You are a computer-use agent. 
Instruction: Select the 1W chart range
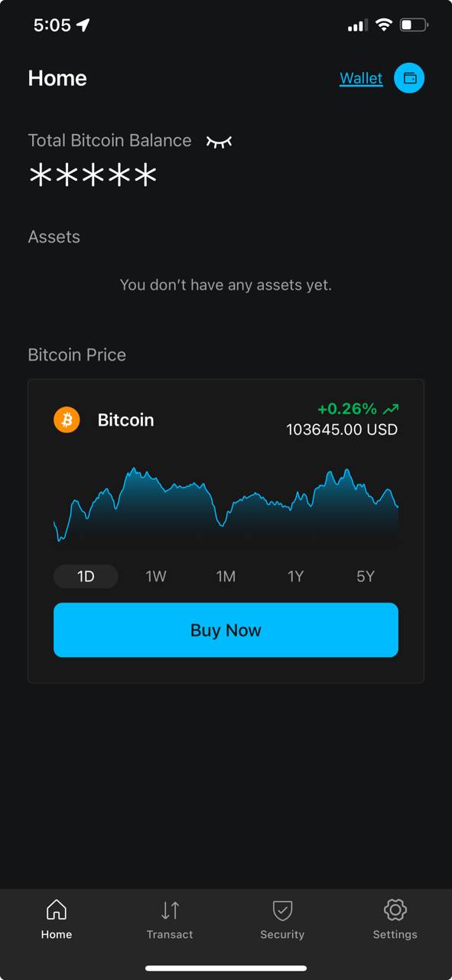(x=156, y=577)
